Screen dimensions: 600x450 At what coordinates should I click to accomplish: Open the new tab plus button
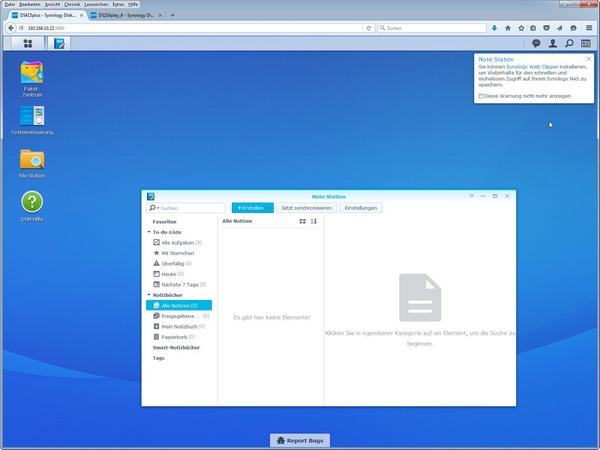pos(173,15)
